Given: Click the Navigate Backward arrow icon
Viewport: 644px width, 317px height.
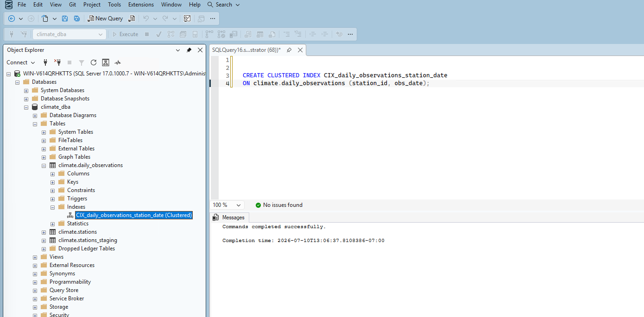Looking at the screenshot, I should [x=12, y=19].
